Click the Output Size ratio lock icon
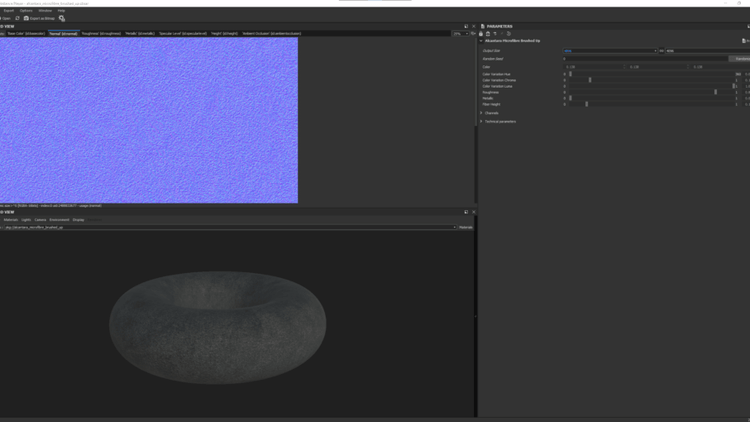 (661, 50)
